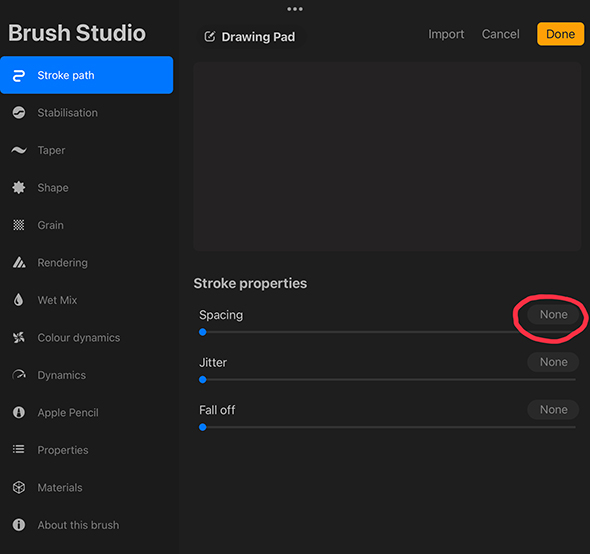The width and height of the screenshot is (590, 554).
Task: Click the Materials cube icon
Action: pyautogui.click(x=19, y=487)
